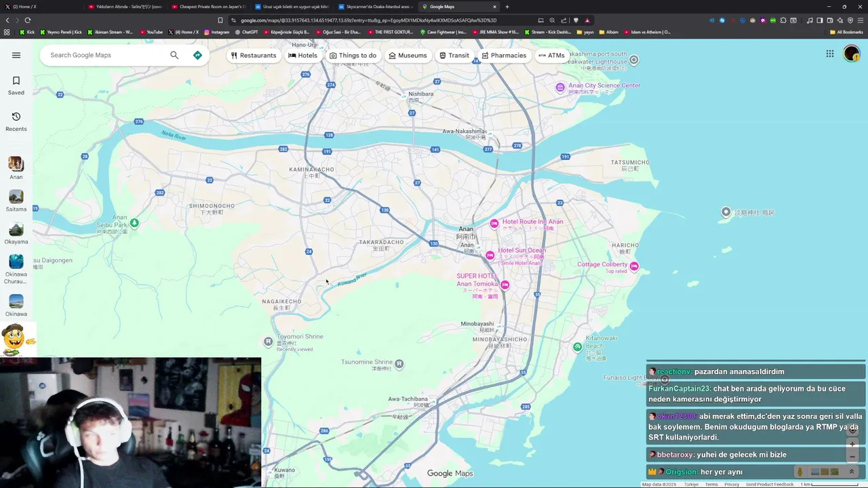The image size is (868, 488).
Task: Click the Street View pegman icon
Action: (x=800, y=472)
